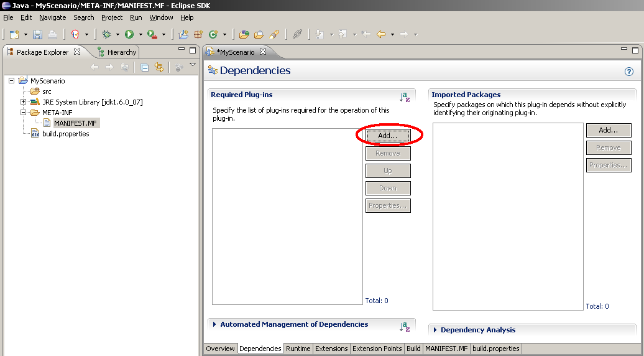Click the yellow Back navigation arrow
The height and width of the screenshot is (356, 644).
click(381, 34)
